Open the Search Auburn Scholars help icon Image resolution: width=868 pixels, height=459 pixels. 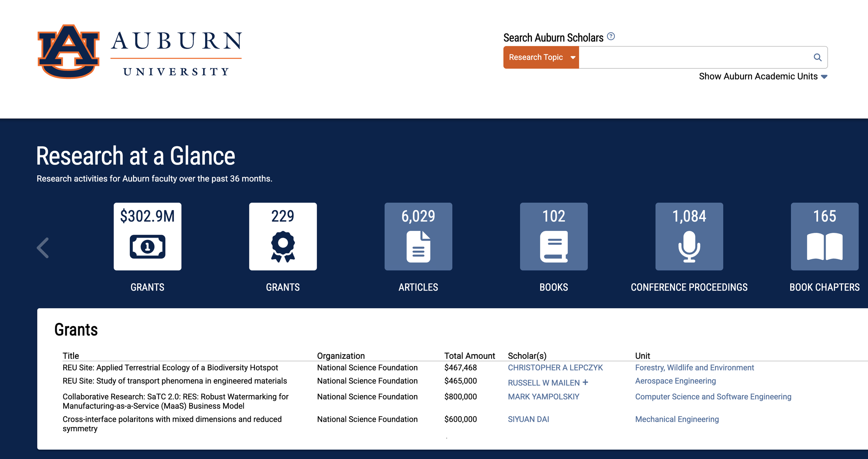(611, 36)
